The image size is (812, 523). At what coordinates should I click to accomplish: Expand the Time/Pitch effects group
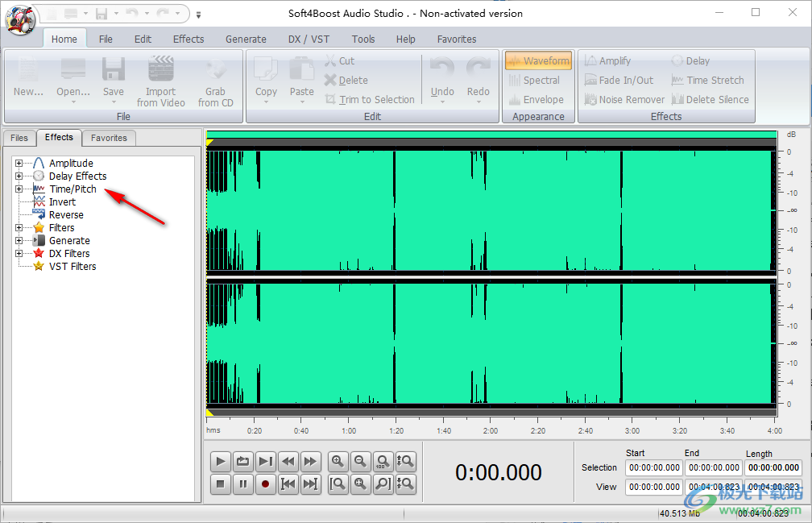[x=19, y=189]
